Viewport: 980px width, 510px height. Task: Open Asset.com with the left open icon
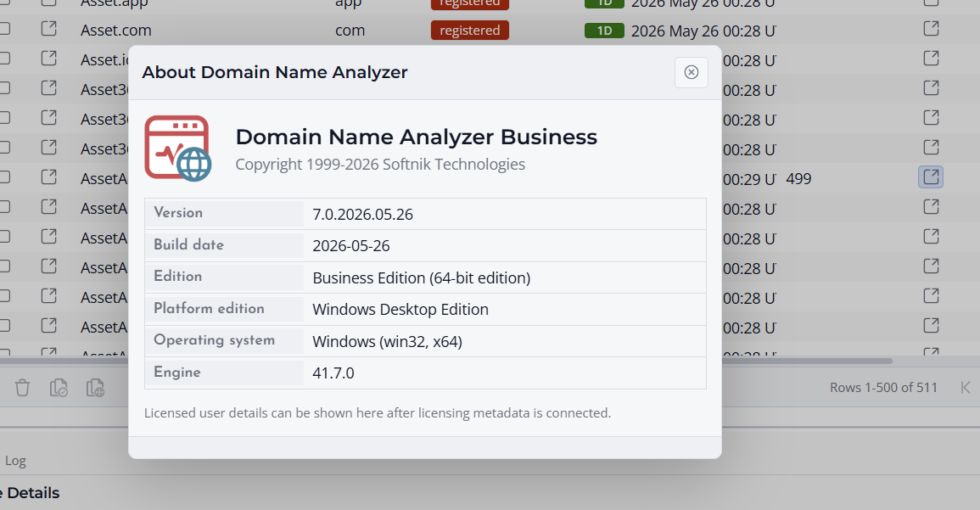[x=48, y=29]
